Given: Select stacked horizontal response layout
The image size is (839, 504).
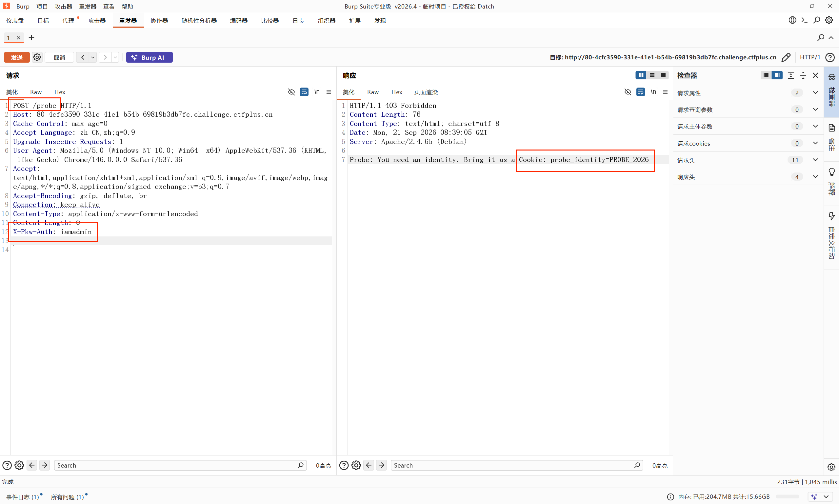Looking at the screenshot, I should pyautogui.click(x=652, y=75).
